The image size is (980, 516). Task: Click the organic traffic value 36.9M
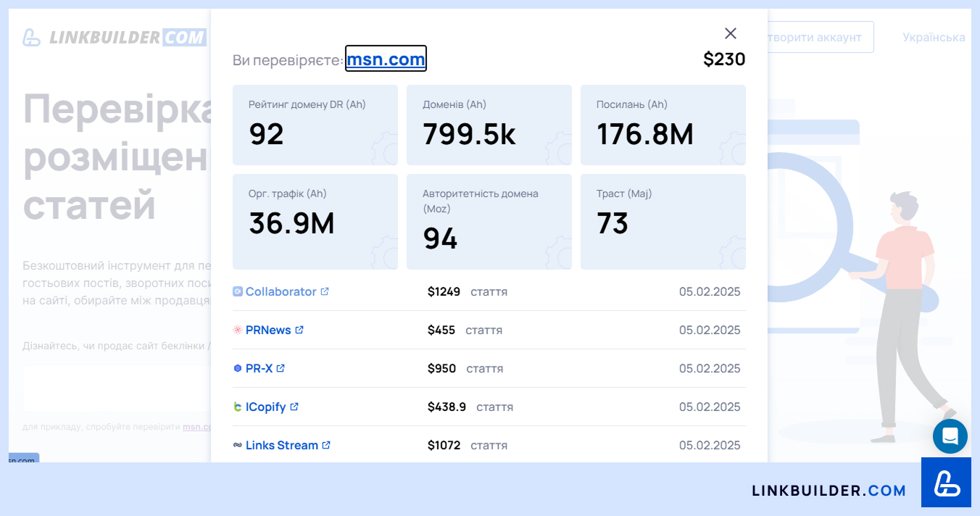pos(291,223)
